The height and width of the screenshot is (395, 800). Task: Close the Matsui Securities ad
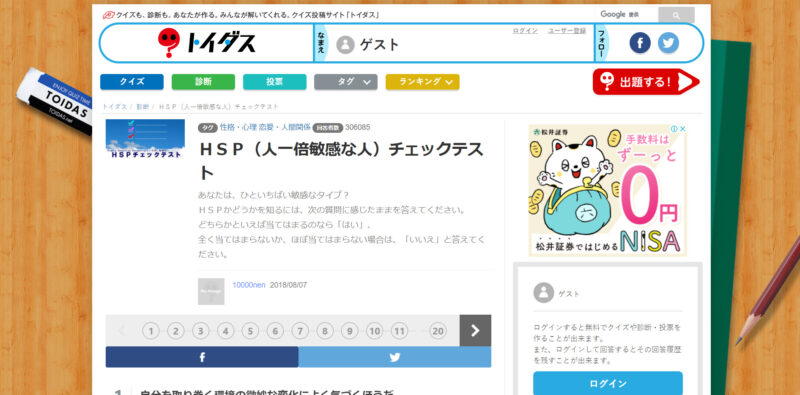point(683,129)
